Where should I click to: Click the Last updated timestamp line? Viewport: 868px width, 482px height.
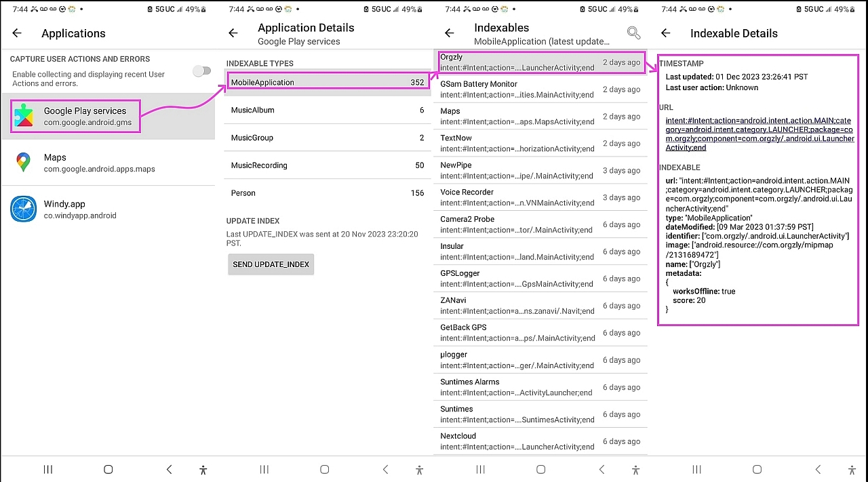[736, 77]
